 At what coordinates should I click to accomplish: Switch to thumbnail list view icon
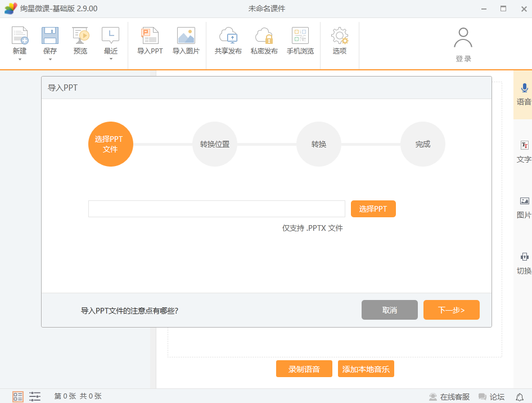pos(18,396)
